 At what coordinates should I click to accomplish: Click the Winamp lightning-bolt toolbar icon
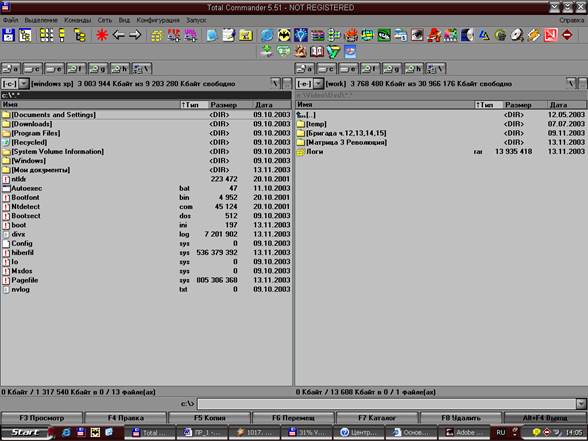(534, 35)
